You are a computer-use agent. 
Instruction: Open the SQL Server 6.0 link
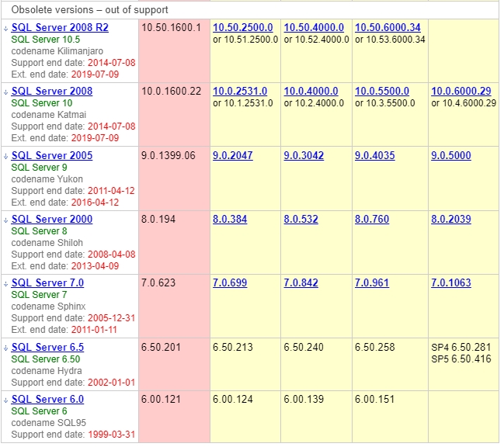pos(47,399)
